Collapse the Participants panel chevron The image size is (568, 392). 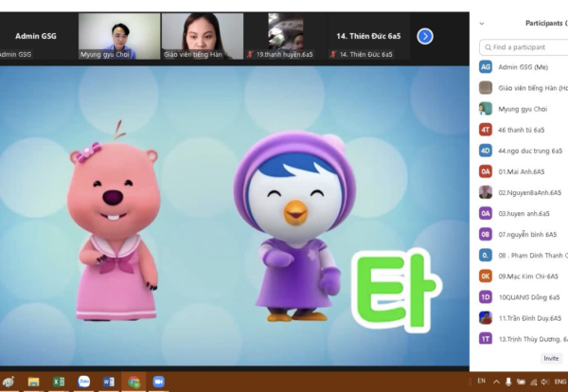(482, 24)
